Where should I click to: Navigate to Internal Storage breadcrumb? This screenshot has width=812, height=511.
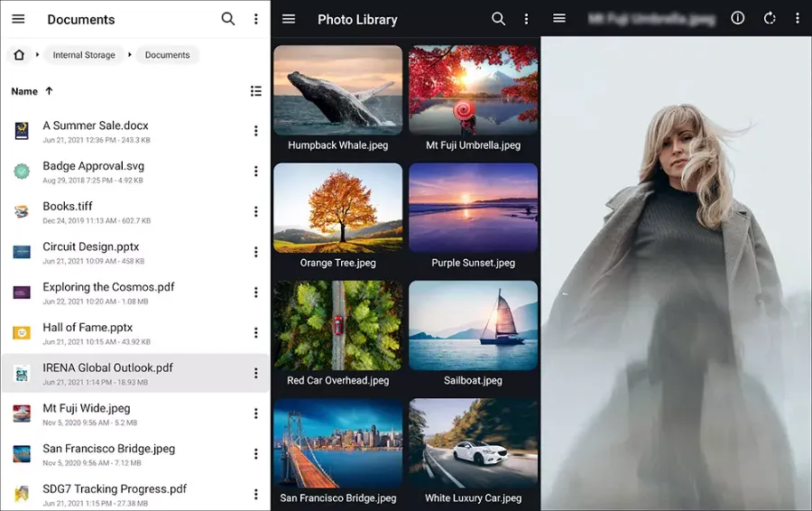pos(84,55)
